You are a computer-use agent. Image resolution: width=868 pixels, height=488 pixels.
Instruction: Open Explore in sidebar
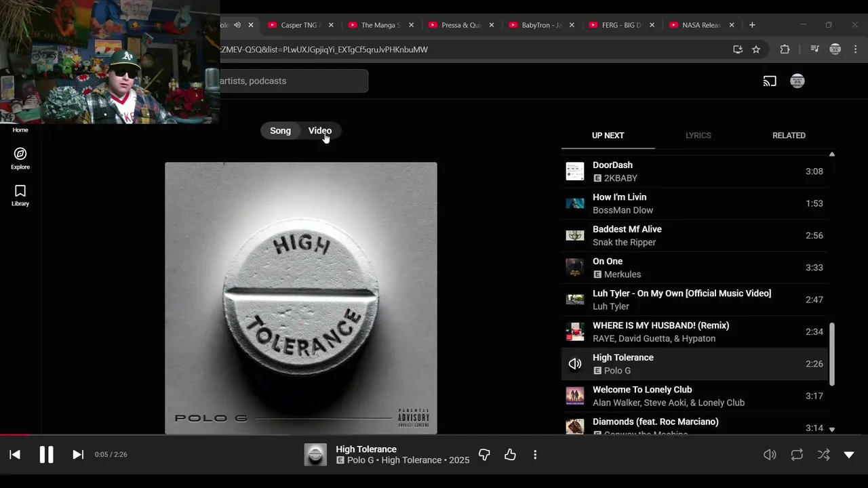pos(20,159)
